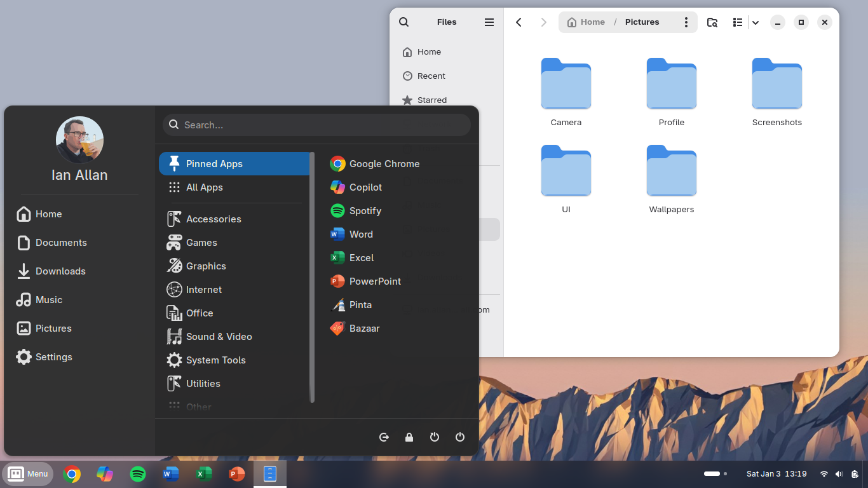Click Home in the Files path bar
This screenshot has width=868, height=488.
[586, 22]
